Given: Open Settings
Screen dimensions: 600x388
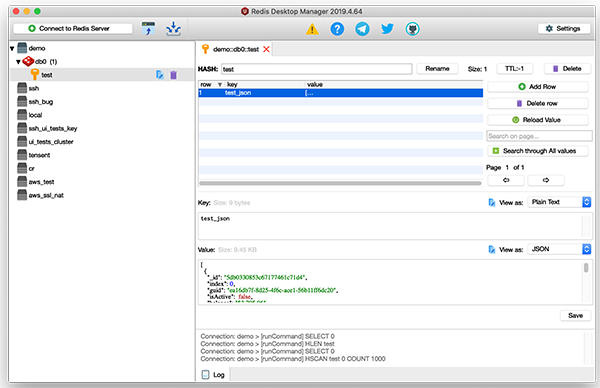Looking at the screenshot, I should click(563, 28).
